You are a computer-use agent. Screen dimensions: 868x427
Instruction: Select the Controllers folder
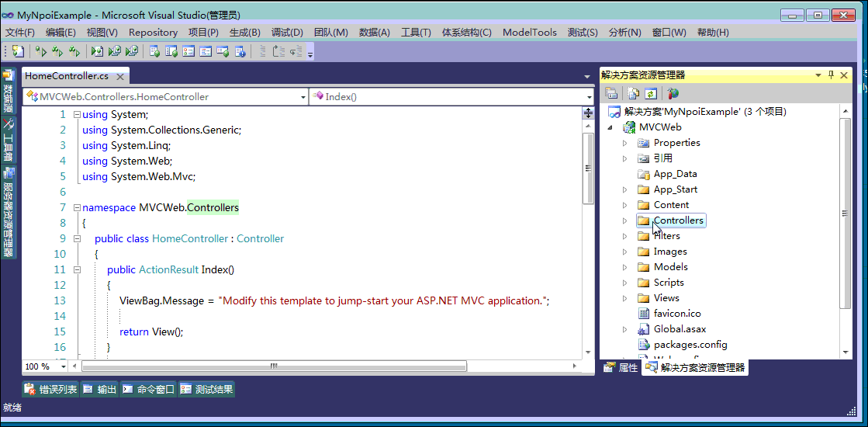click(671, 220)
